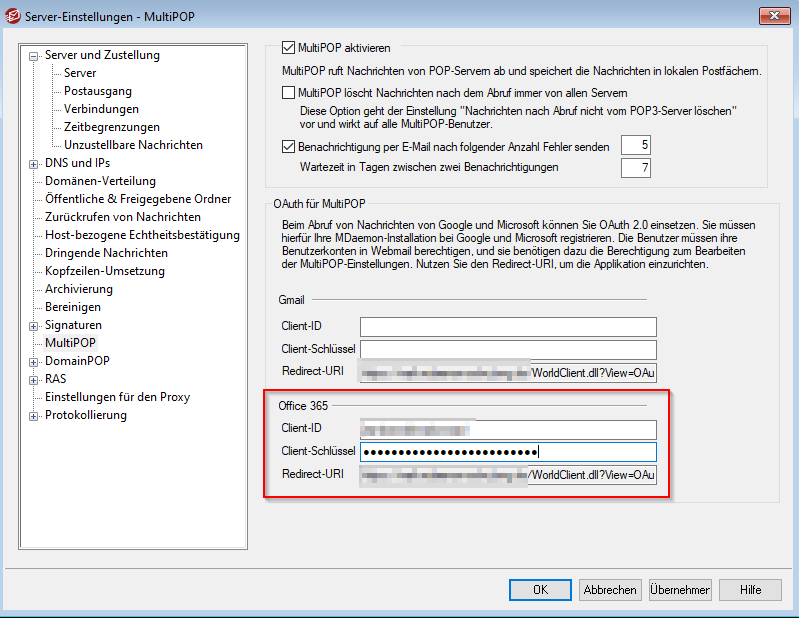This screenshot has height=618, width=799.
Task: Click the Abbrechen button
Action: click(610, 590)
